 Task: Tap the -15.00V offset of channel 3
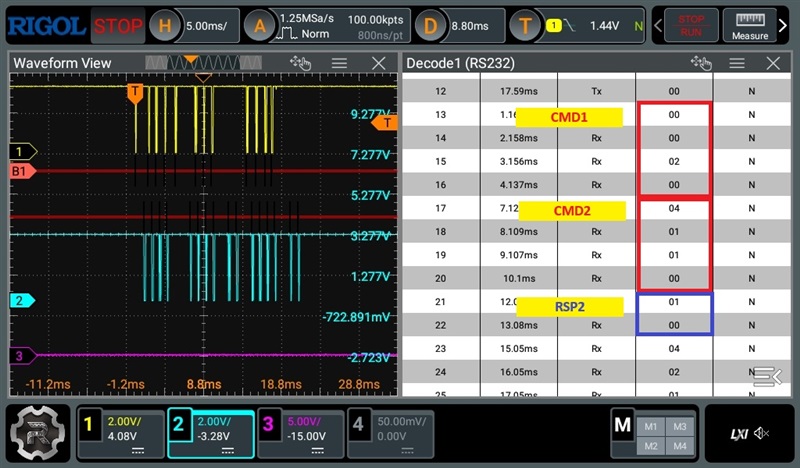(x=306, y=436)
